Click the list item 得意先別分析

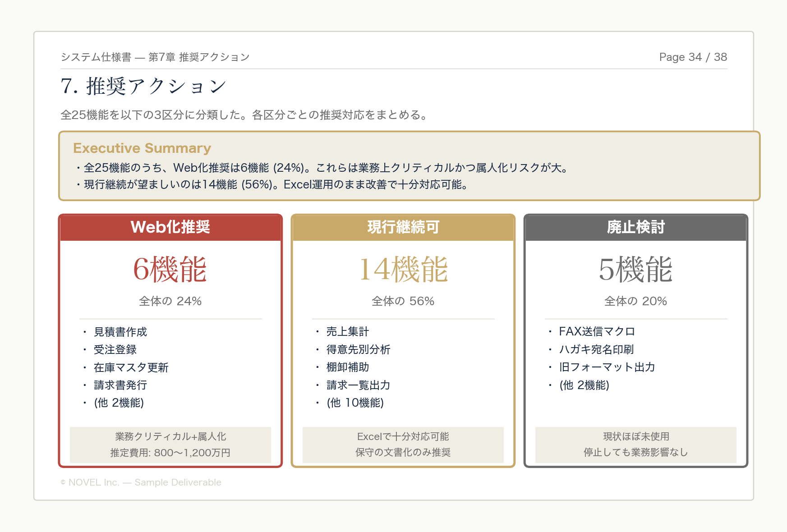[x=359, y=349]
